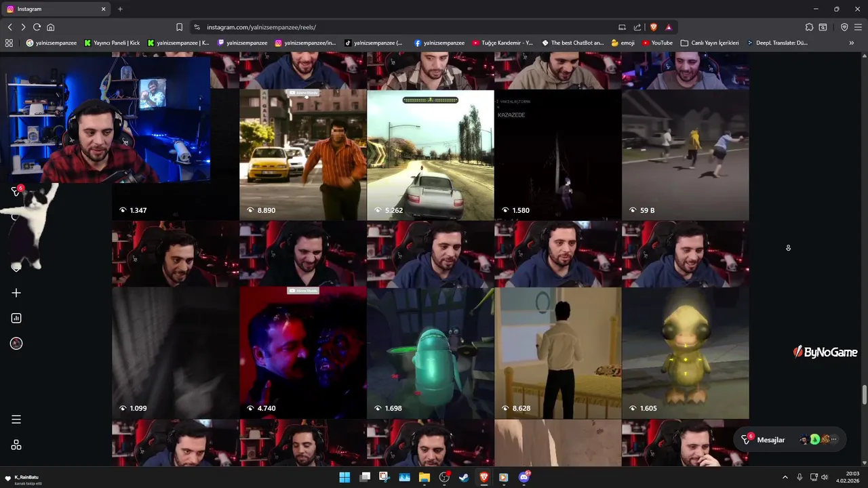The image size is (868, 488).
Task: Share this page icon in address bar
Action: (x=637, y=27)
